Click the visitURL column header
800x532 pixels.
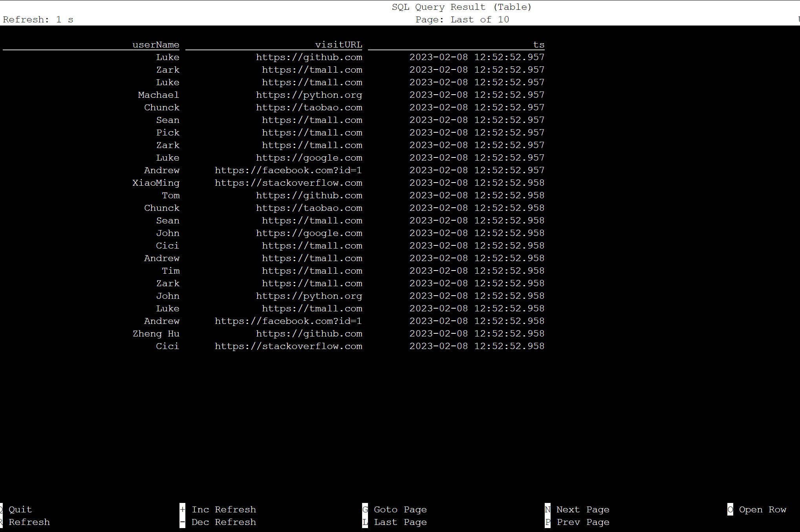(340, 44)
